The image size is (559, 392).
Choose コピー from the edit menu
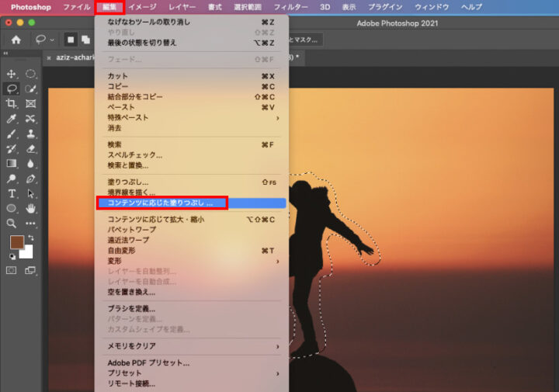[x=192, y=87]
